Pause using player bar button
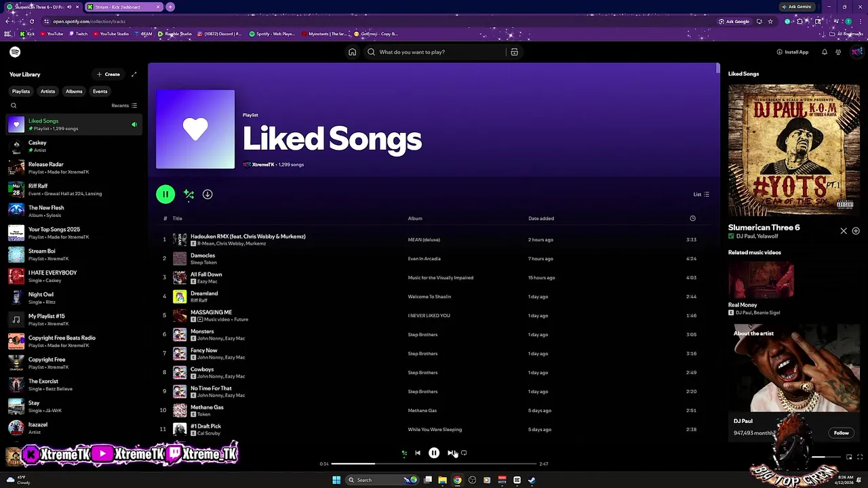868x488 pixels. [434, 453]
